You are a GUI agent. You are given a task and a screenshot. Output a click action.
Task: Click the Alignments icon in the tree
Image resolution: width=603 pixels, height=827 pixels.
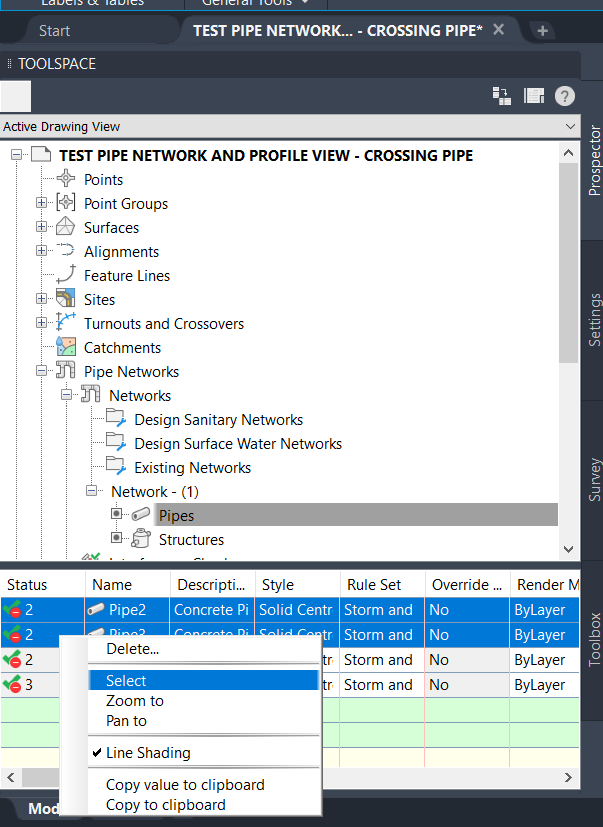66,250
